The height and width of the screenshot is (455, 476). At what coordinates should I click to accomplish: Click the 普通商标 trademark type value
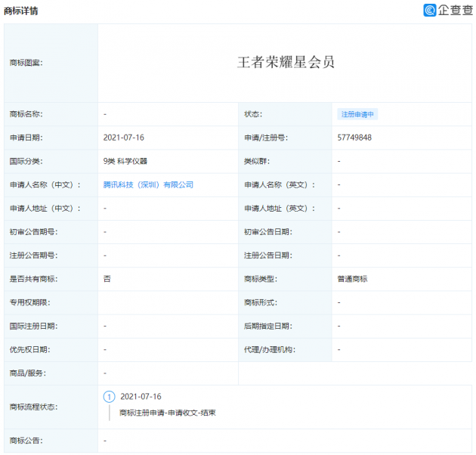[x=352, y=279]
